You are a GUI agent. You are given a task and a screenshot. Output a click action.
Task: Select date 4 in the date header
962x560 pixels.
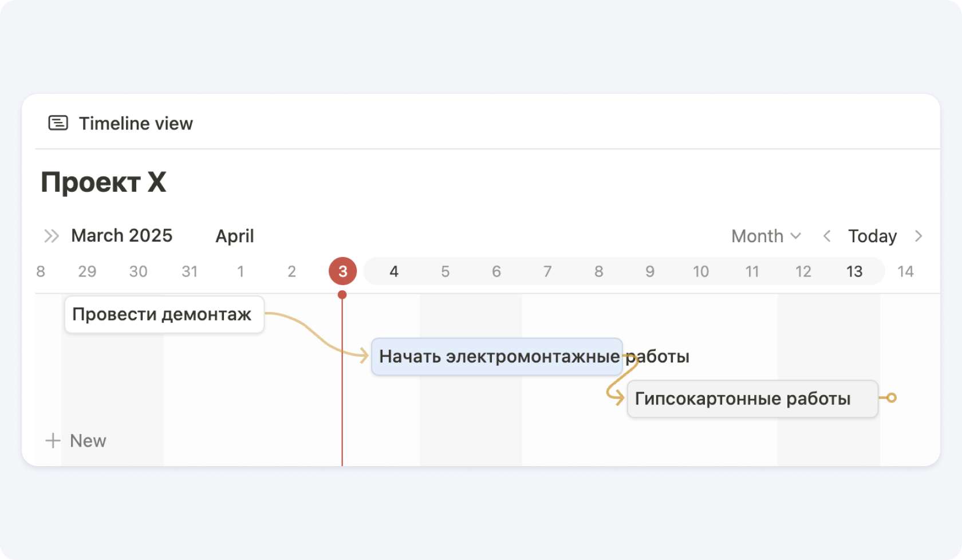[x=394, y=271]
